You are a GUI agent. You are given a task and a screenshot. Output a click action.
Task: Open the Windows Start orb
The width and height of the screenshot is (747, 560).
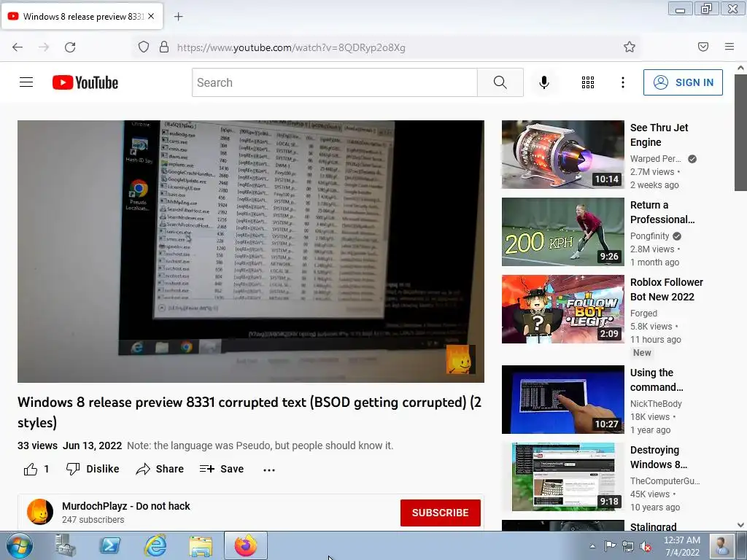pos(20,545)
